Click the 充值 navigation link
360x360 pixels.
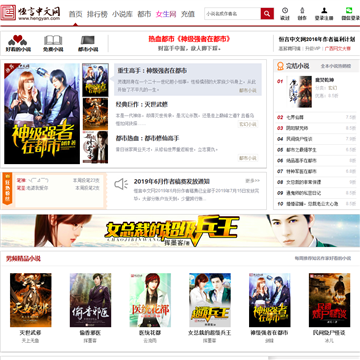click(188, 14)
